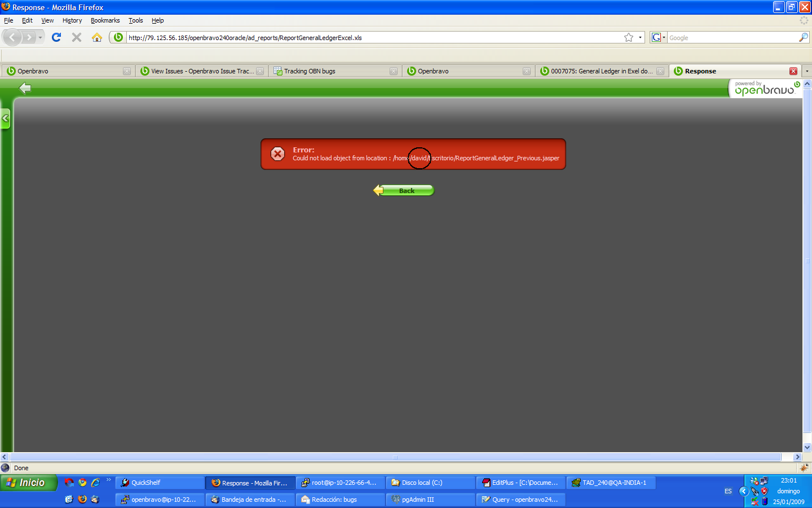Viewport: 812px width, 508px height.
Task: Click the search magnifier icon
Action: (x=804, y=37)
